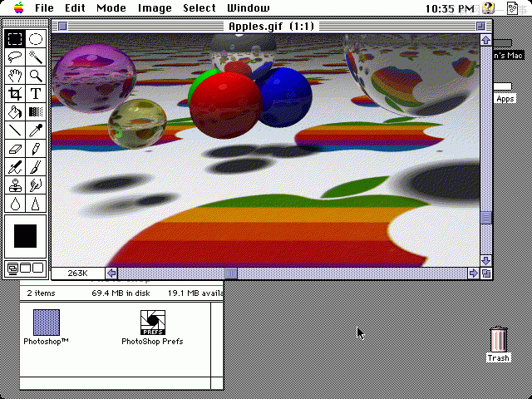Image resolution: width=532 pixels, height=399 pixels.
Task: Choose the Line tool
Action: pyautogui.click(x=15, y=130)
